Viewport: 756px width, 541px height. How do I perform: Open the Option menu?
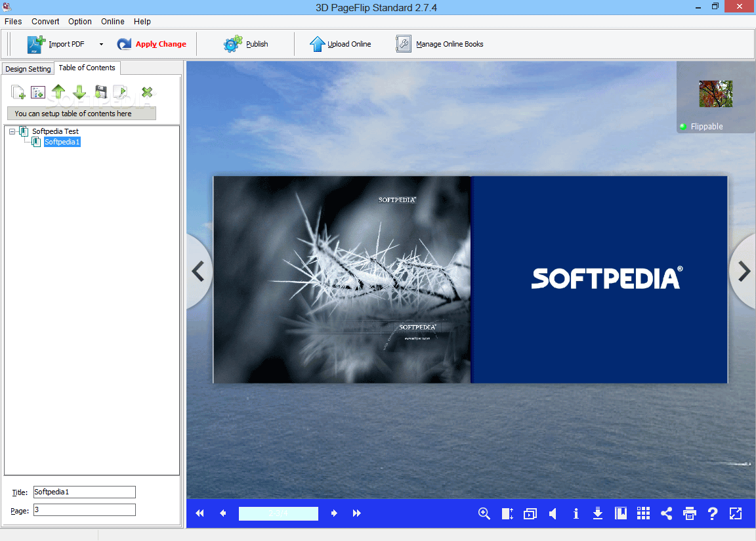click(79, 21)
